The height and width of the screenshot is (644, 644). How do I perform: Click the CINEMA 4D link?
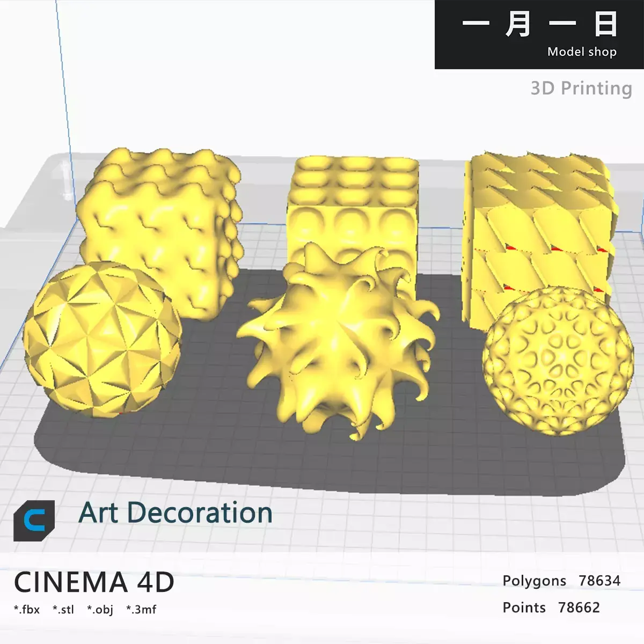94,581
